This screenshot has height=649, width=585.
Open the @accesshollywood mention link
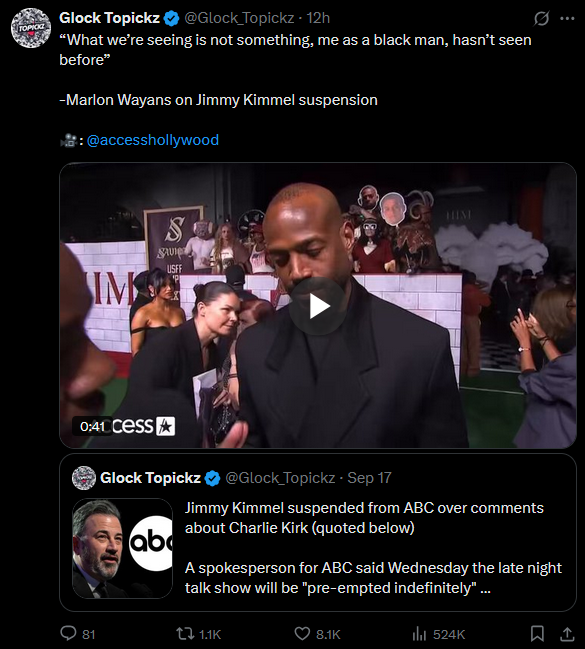coord(153,140)
